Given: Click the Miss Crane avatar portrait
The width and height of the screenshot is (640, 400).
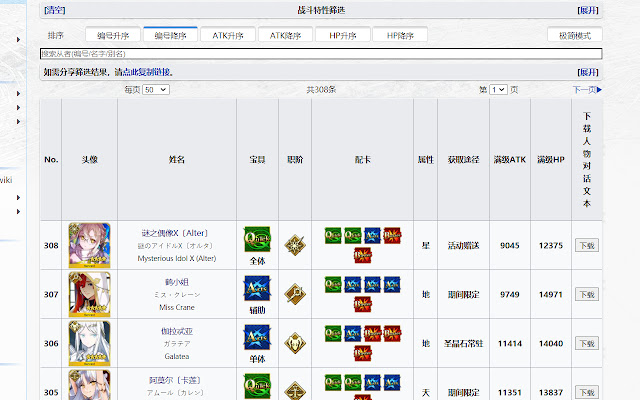Looking at the screenshot, I should pos(89,294).
